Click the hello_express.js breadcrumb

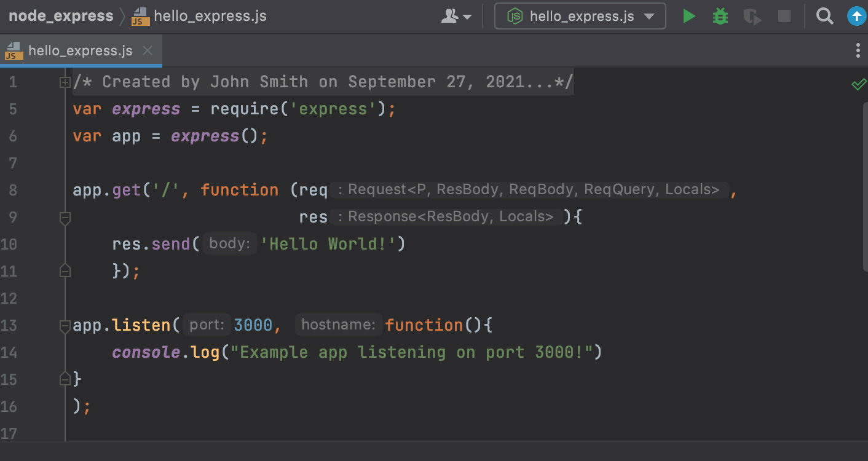[x=210, y=16]
